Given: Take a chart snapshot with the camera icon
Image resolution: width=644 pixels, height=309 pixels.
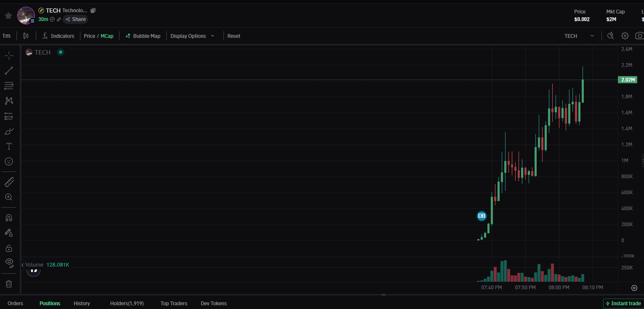Looking at the screenshot, I should click(x=639, y=36).
